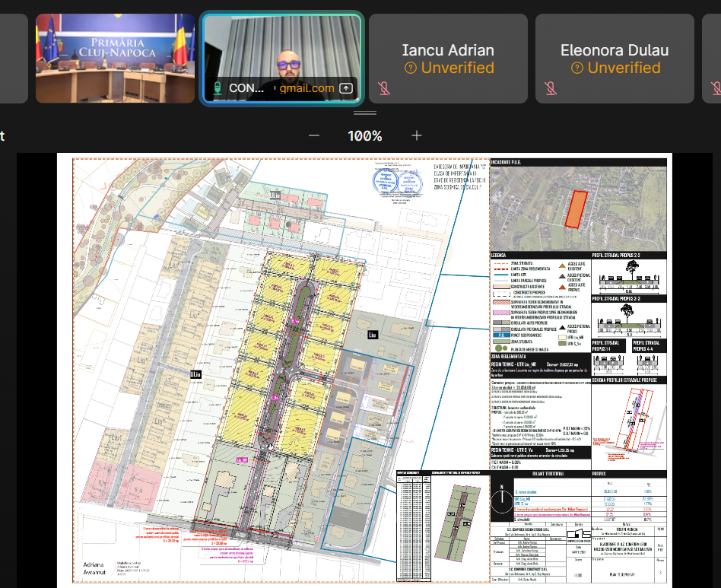721x588 pixels.
Task: Select the active speaker video with glasses
Action: (282, 59)
